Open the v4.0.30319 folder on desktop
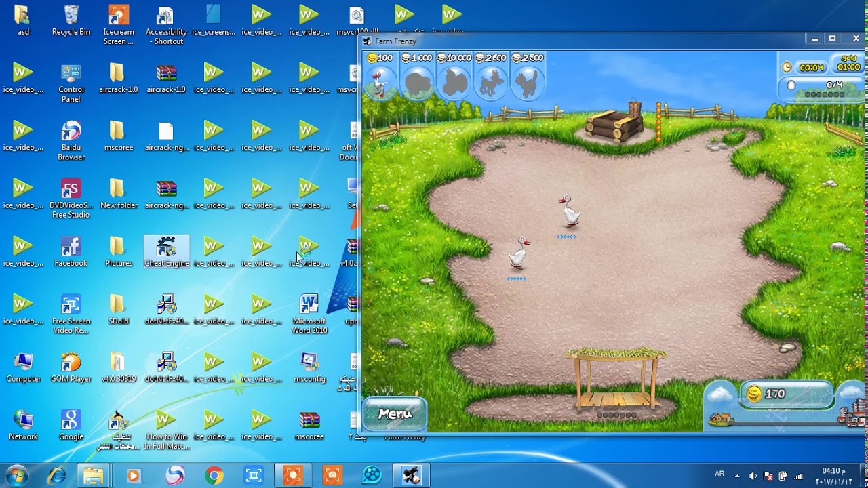The image size is (868, 488). pos(119,368)
